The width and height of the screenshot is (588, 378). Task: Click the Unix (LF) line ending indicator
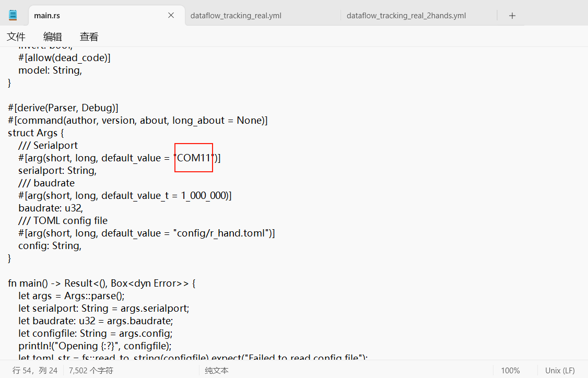(560, 371)
